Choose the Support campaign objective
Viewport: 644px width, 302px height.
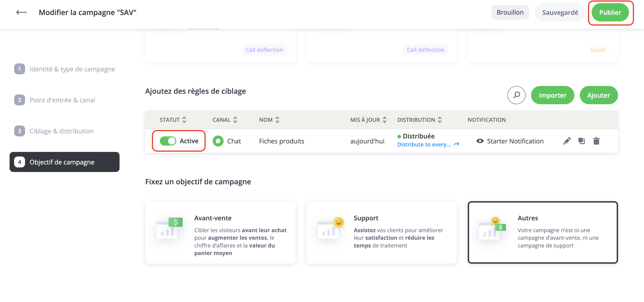(381, 232)
